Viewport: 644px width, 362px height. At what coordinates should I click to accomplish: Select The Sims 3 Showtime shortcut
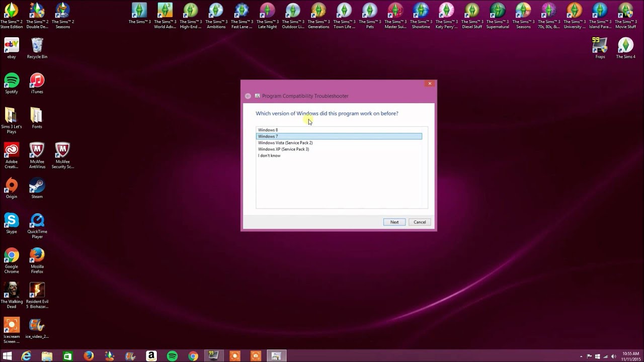(x=421, y=16)
